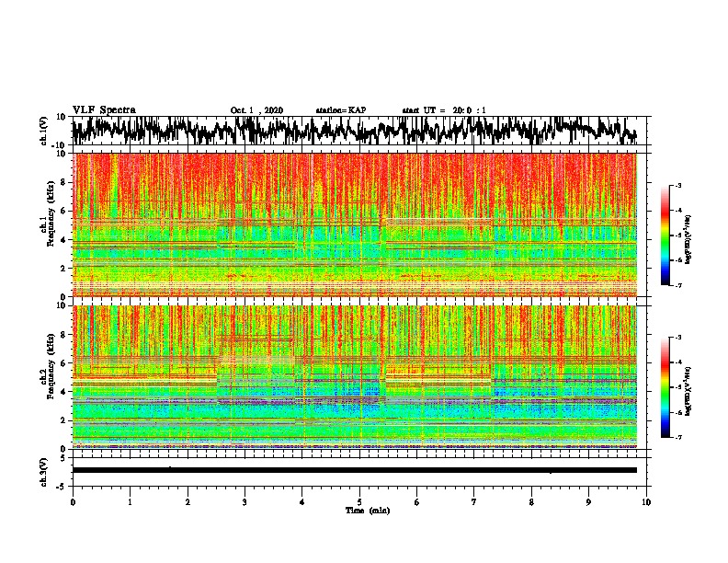Click the "start UT = 20:0:1" header text

click(x=444, y=110)
